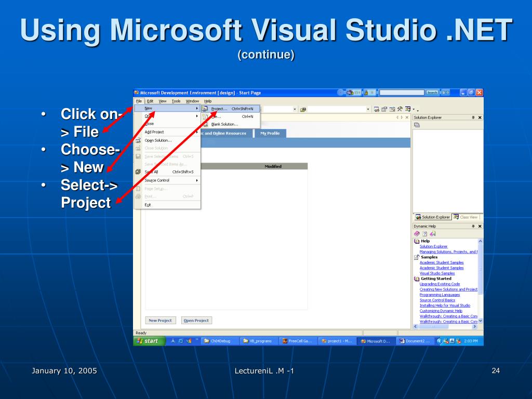
Task: Choose Exit from the File menu
Action: point(167,205)
